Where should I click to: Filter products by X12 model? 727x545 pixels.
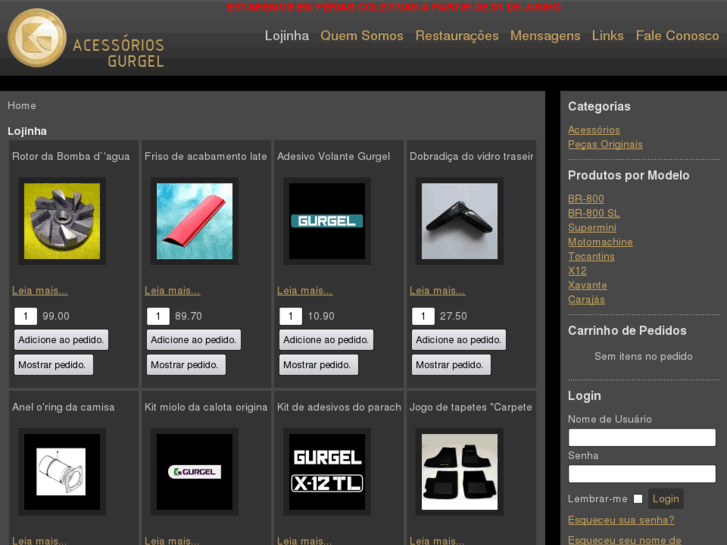click(577, 270)
